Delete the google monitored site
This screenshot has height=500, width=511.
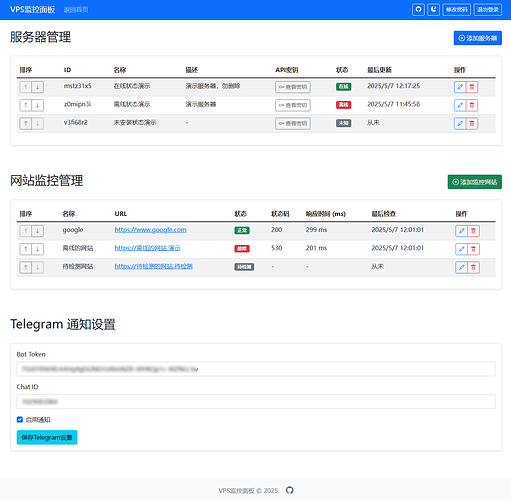[473, 231]
